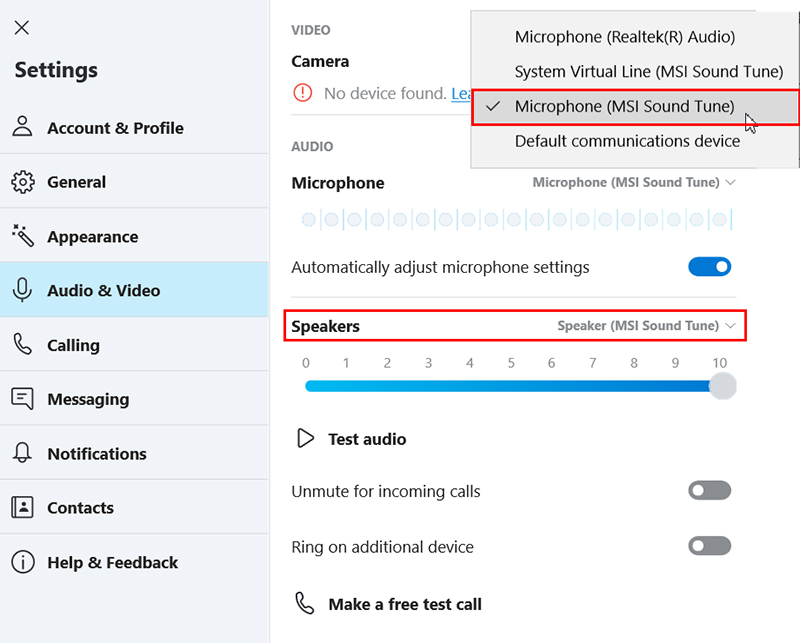
Task: Click the Audio & Video microphone icon
Action: point(22,290)
